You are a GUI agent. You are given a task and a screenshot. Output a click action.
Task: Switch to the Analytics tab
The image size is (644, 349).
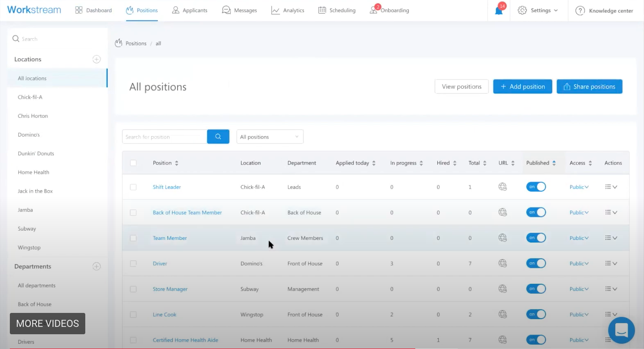coord(288,11)
